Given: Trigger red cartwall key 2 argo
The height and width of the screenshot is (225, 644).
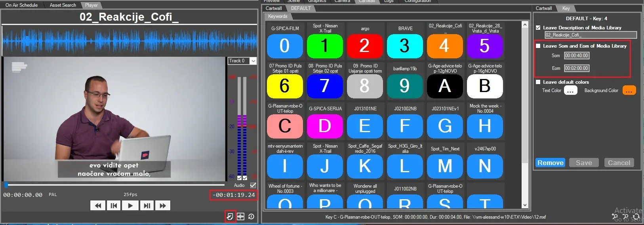Looking at the screenshot, I should 365,46.
